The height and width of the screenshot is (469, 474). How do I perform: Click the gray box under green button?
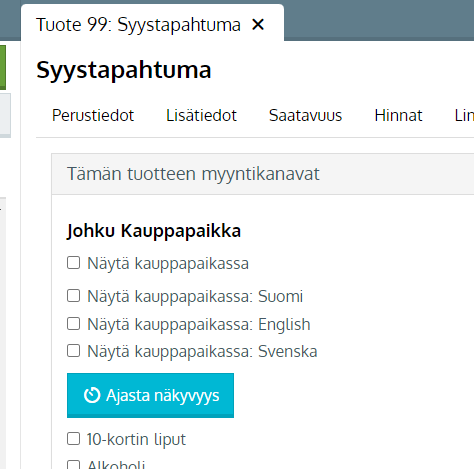[x=5, y=115]
